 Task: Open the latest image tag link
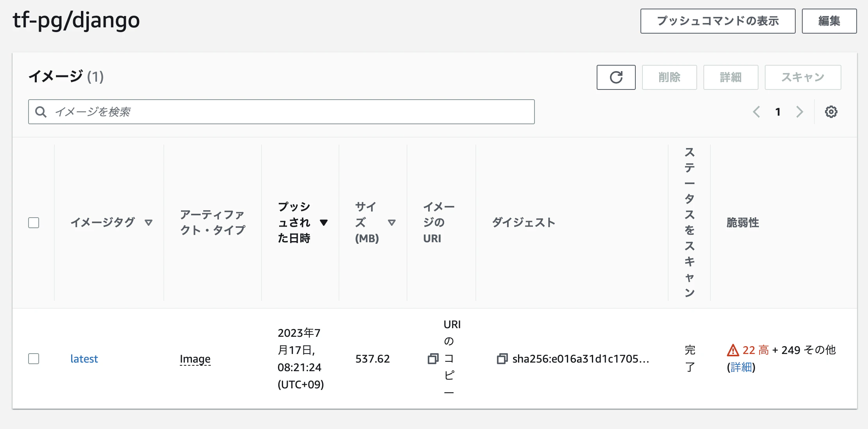pos(84,359)
